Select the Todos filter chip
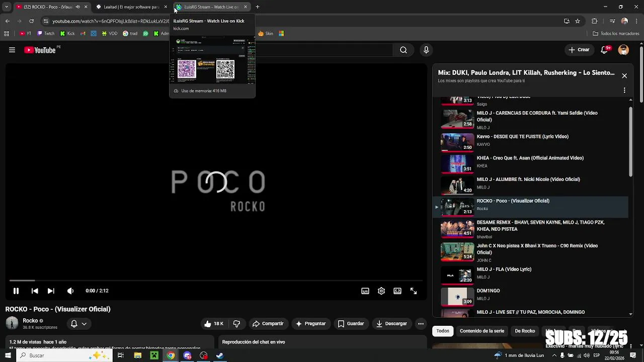644x362 pixels. click(443, 331)
